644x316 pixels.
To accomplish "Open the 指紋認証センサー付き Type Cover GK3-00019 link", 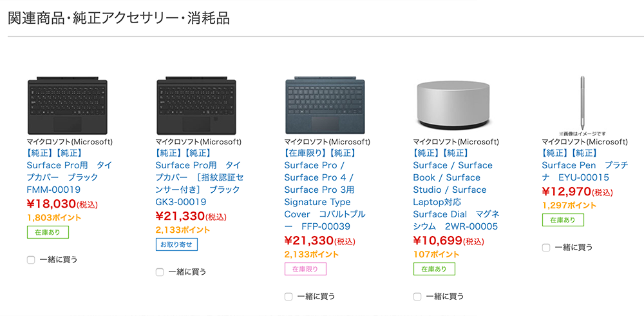I will tap(198, 184).
